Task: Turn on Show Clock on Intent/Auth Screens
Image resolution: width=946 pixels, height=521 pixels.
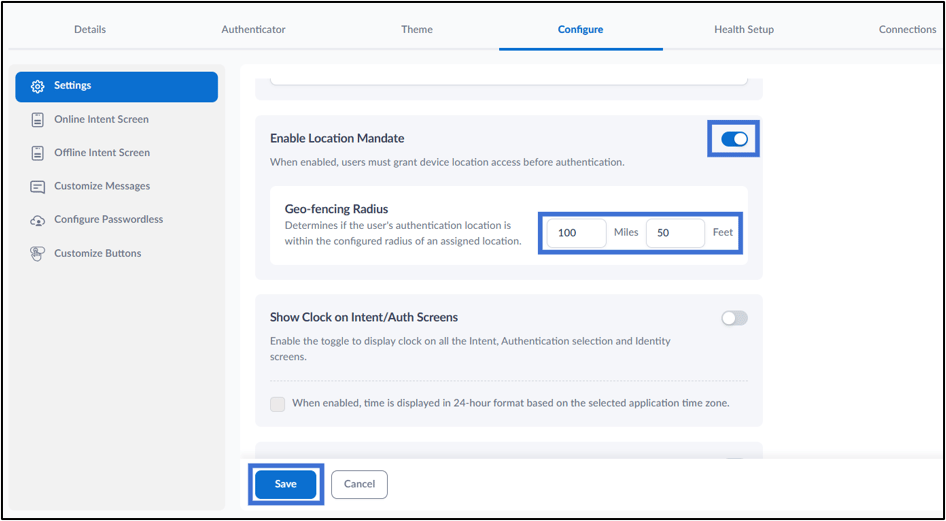Action: point(734,318)
